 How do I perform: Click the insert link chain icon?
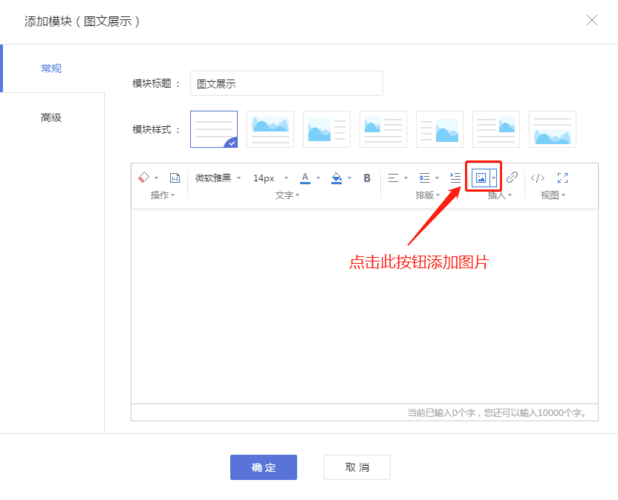tap(512, 177)
